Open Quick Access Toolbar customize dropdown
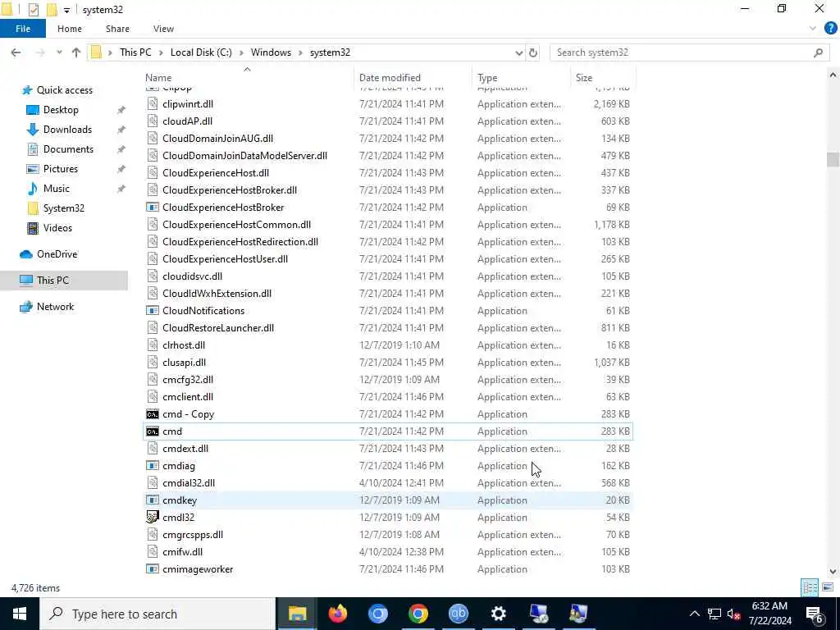 coord(66,10)
